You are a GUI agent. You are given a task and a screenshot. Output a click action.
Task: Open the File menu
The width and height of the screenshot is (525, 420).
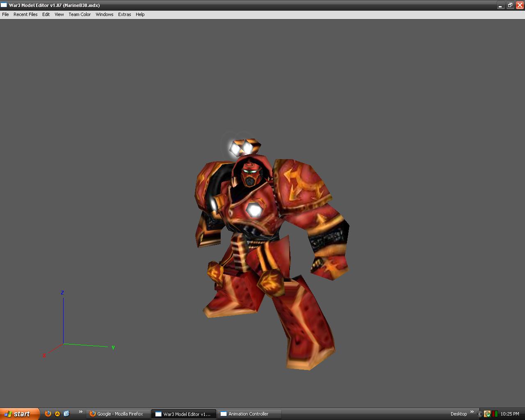coord(5,14)
